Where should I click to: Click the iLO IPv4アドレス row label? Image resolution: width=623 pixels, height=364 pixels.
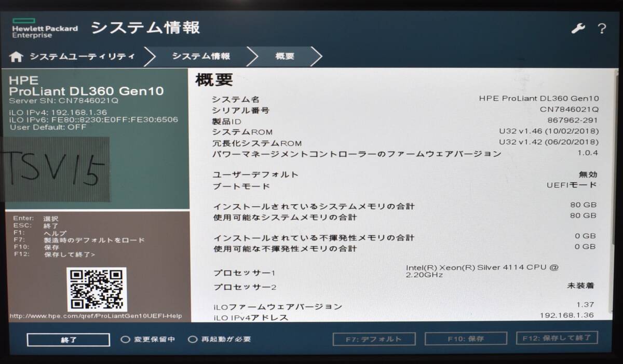pos(251,317)
